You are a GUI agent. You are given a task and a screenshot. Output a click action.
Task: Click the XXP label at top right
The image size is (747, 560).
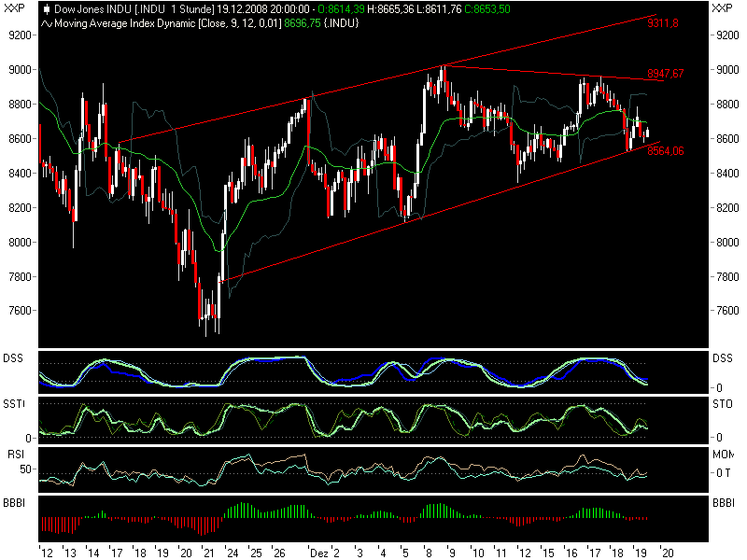(723, 7)
